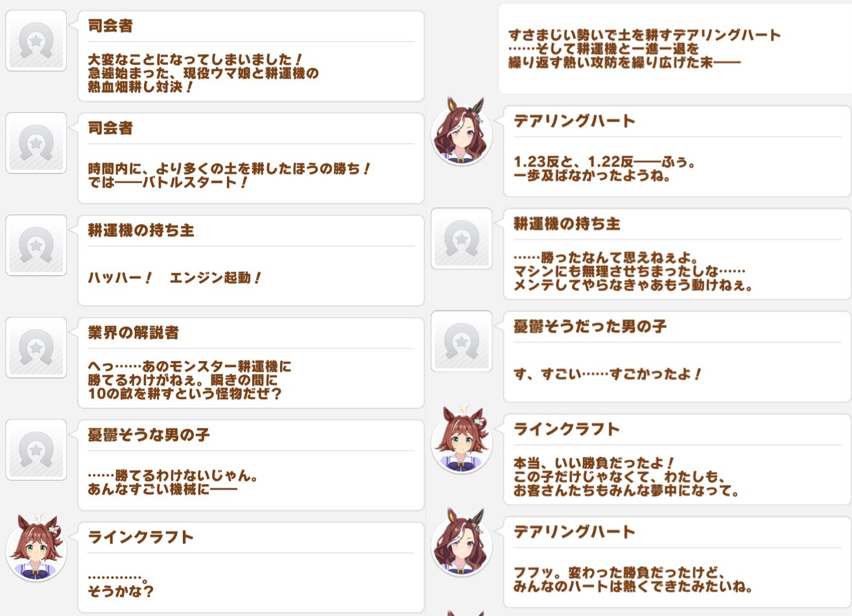Click the ラインクラフト portrait beside いい勝負だったよ
The image size is (852, 616).
(x=462, y=440)
